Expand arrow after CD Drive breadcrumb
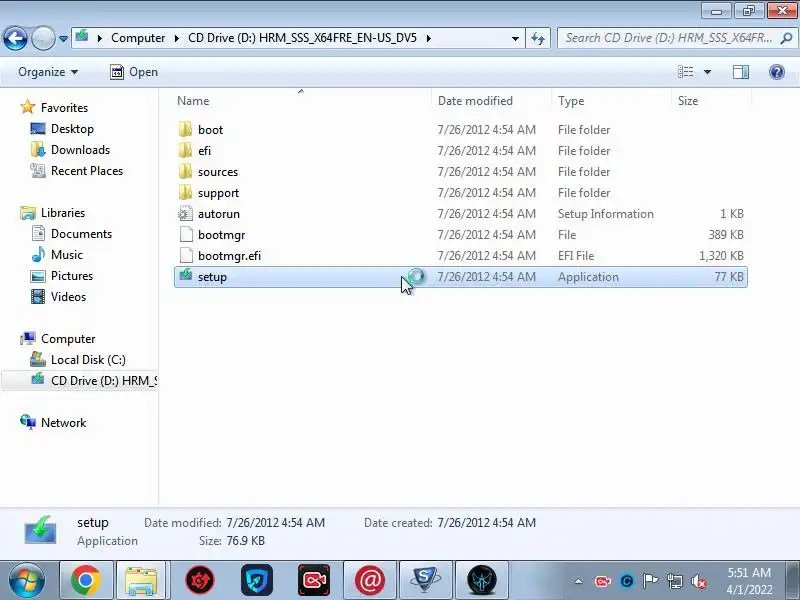Screen dimensions: 800x600 click(429, 38)
